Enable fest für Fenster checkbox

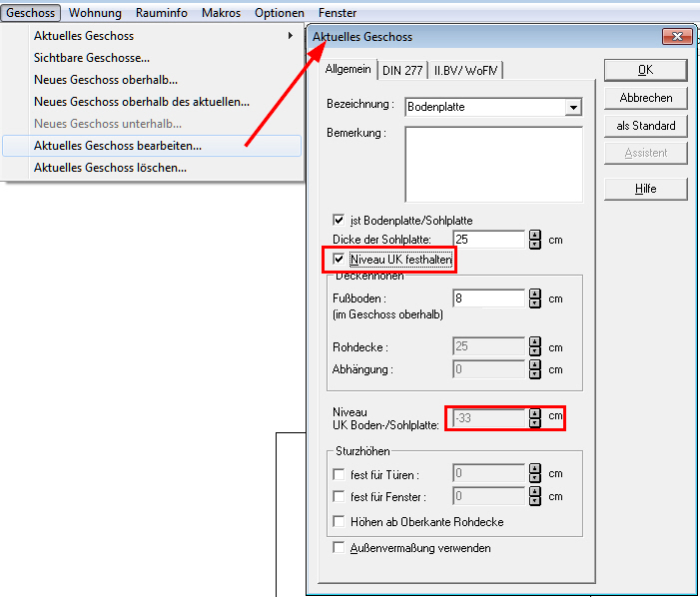pyautogui.click(x=339, y=496)
